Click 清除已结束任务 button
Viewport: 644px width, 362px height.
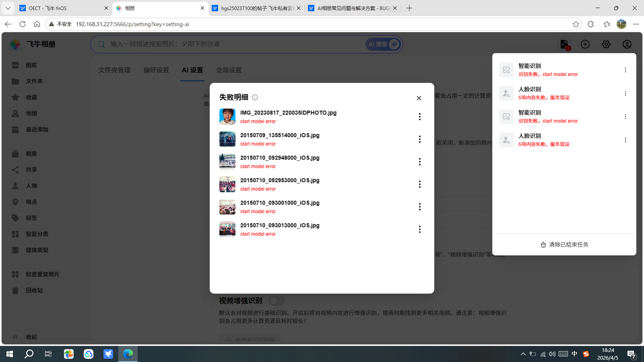(564, 245)
